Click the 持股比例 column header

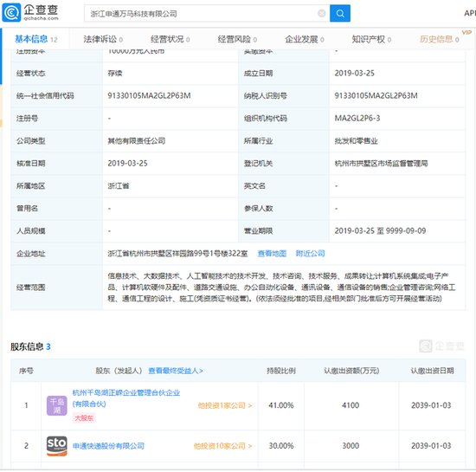(x=281, y=371)
